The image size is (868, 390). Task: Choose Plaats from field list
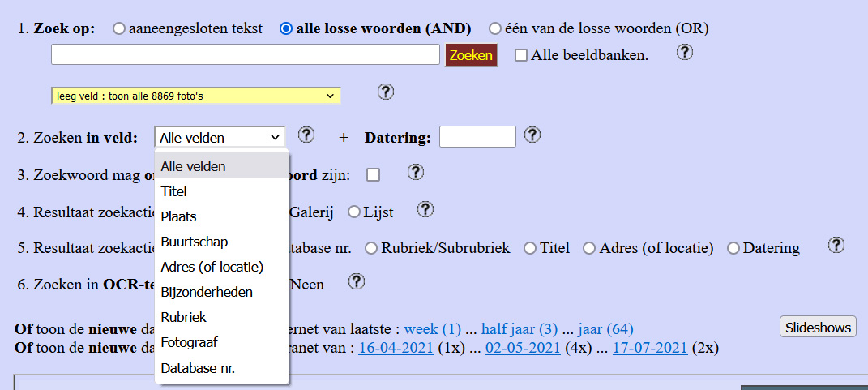[x=221, y=216]
